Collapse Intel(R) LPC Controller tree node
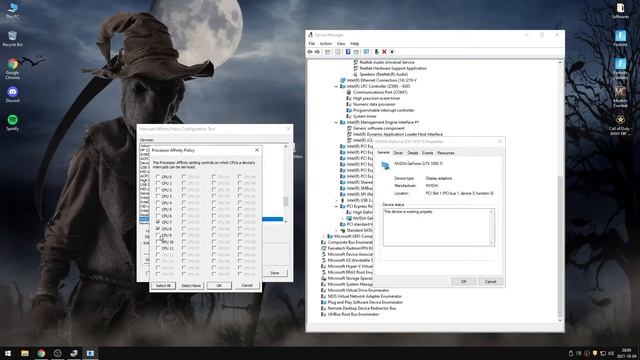Screen dimensions: 640x360 pyautogui.click(x=336, y=87)
